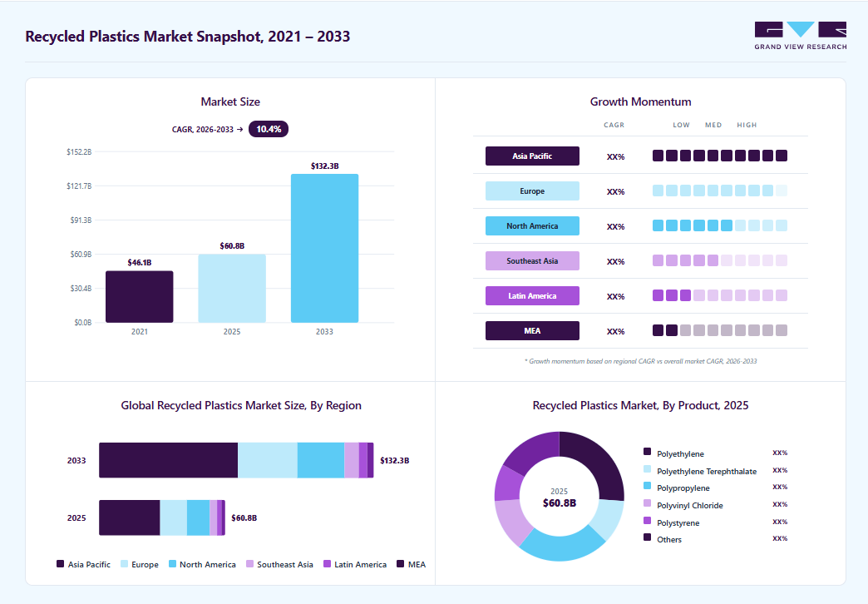
Task: Click the Europe region label
Action: click(533, 191)
